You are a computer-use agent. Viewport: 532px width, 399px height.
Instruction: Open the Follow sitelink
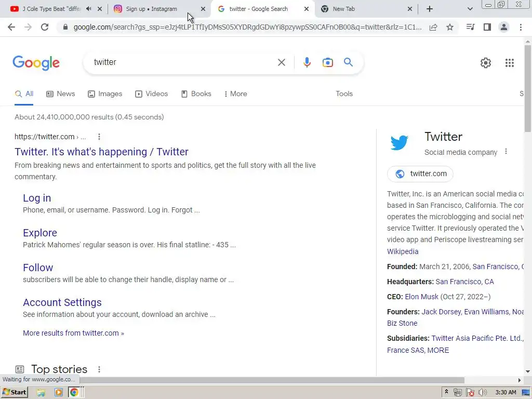pos(38,268)
